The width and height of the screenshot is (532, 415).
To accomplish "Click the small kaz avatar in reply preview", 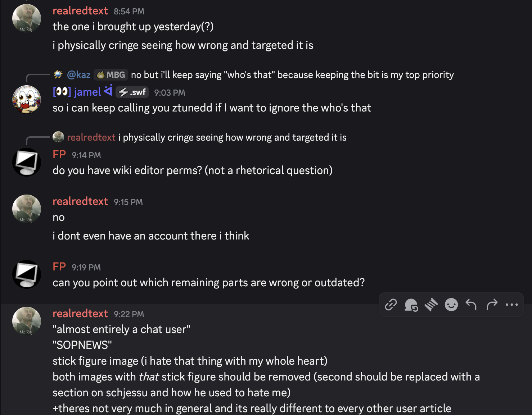I will pyautogui.click(x=58, y=74).
